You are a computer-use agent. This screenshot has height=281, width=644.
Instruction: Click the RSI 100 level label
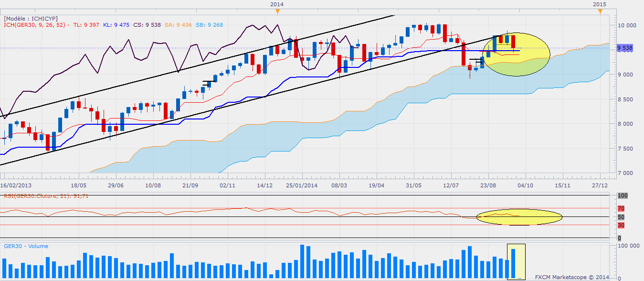pos(622,196)
